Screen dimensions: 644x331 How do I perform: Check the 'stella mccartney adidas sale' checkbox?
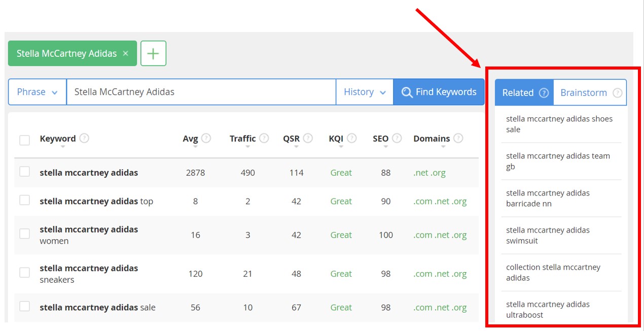[24, 306]
